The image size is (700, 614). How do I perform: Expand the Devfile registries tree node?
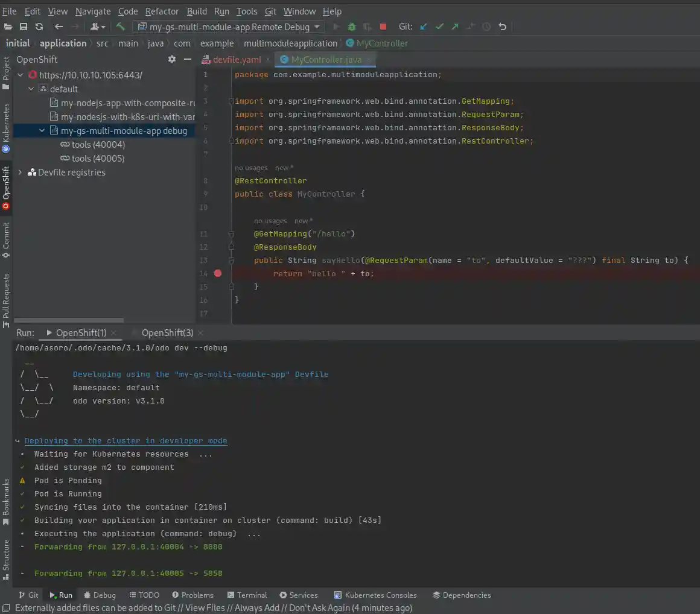pyautogui.click(x=20, y=172)
